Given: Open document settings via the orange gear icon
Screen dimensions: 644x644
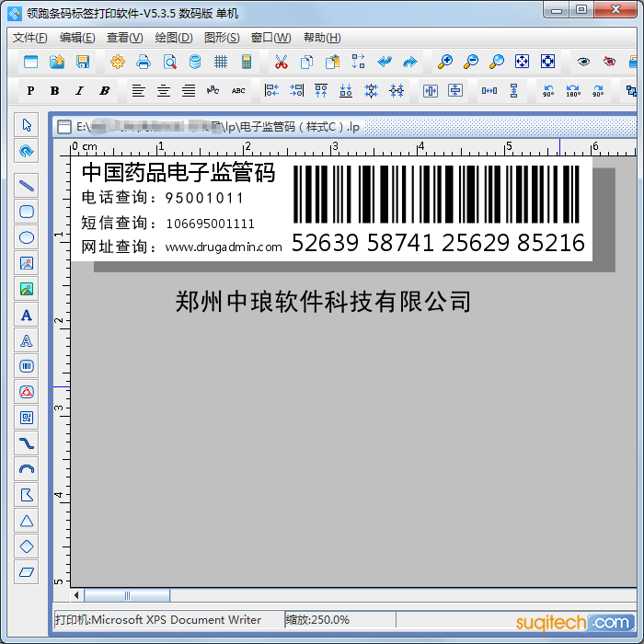Looking at the screenshot, I should [x=118, y=62].
